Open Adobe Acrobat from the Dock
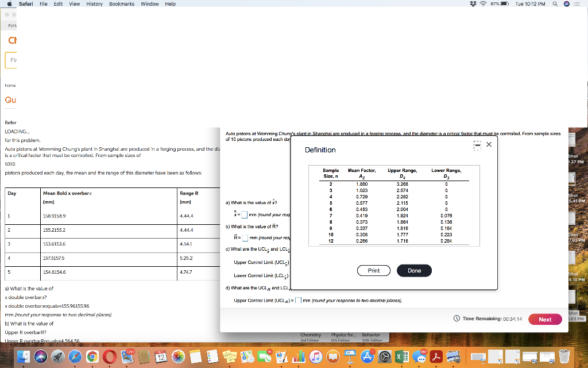This screenshot has width=588, height=368. 436,357
